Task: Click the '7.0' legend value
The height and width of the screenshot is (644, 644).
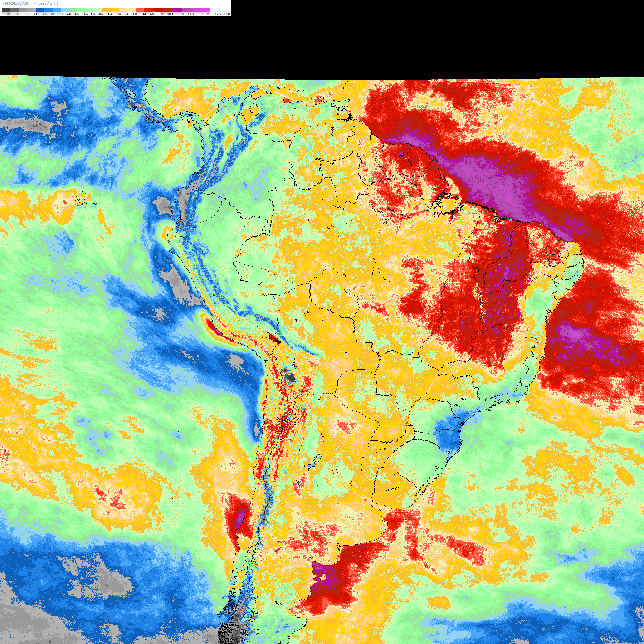Action: pyautogui.click(x=119, y=14)
